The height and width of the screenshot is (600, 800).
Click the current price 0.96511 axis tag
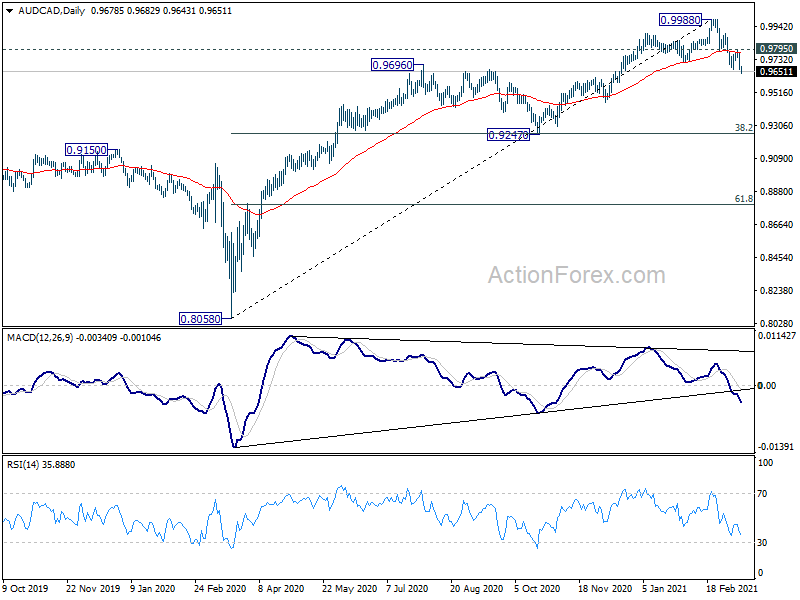pyautogui.click(x=776, y=71)
